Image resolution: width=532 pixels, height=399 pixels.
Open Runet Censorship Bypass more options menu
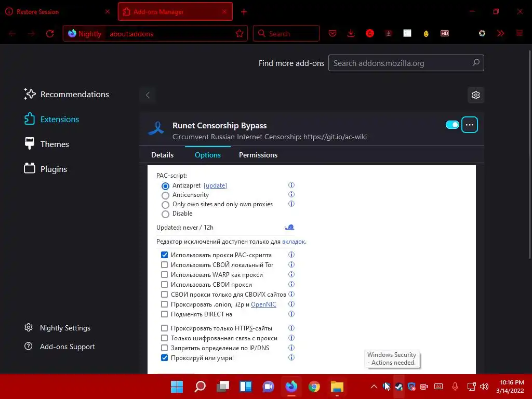(x=470, y=125)
